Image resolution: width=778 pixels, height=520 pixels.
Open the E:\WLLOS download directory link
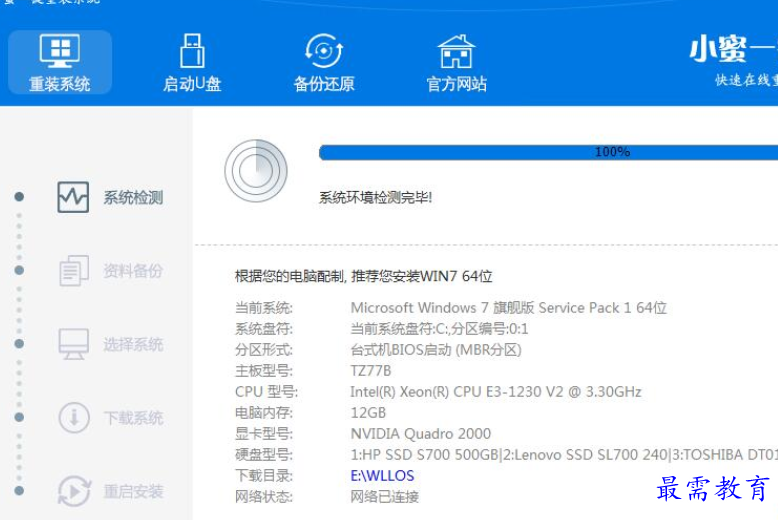382,475
